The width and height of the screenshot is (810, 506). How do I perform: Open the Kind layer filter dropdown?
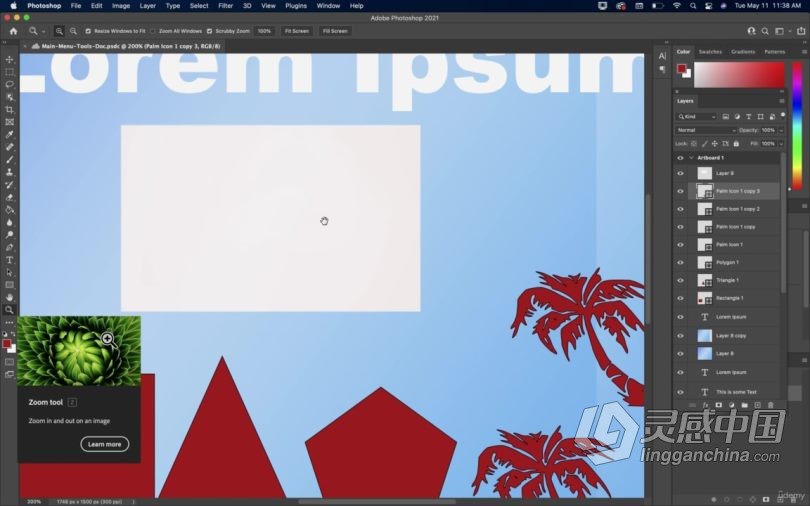pos(697,117)
